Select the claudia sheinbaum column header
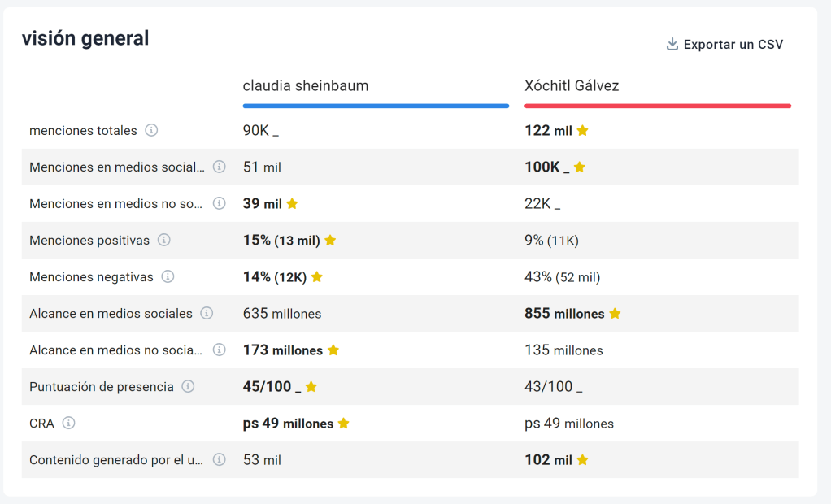This screenshot has height=504, width=831. click(x=306, y=85)
